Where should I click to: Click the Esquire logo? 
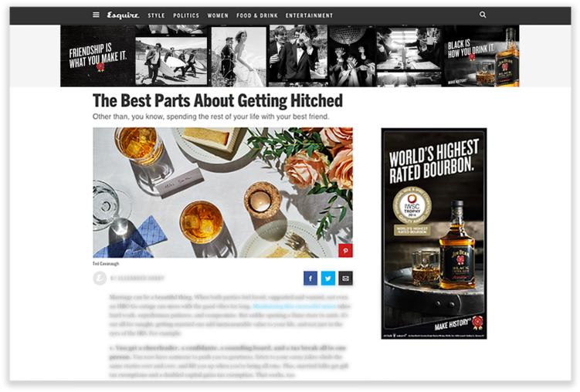coord(123,15)
